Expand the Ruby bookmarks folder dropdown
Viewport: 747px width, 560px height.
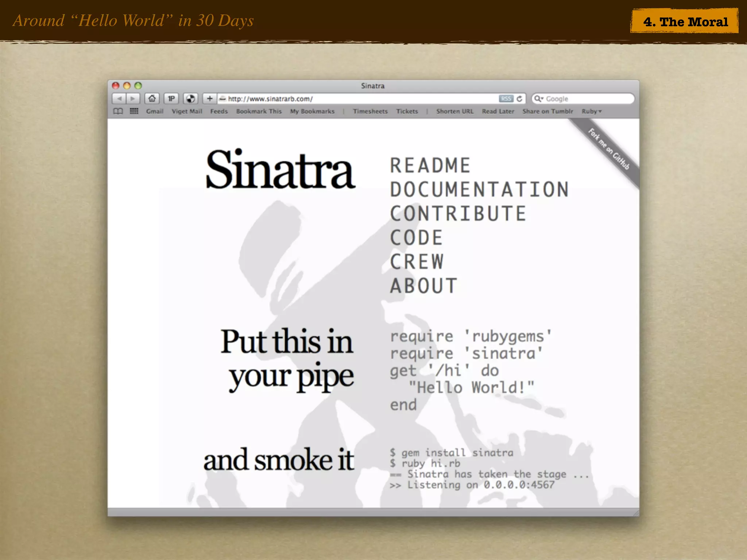[x=591, y=111]
